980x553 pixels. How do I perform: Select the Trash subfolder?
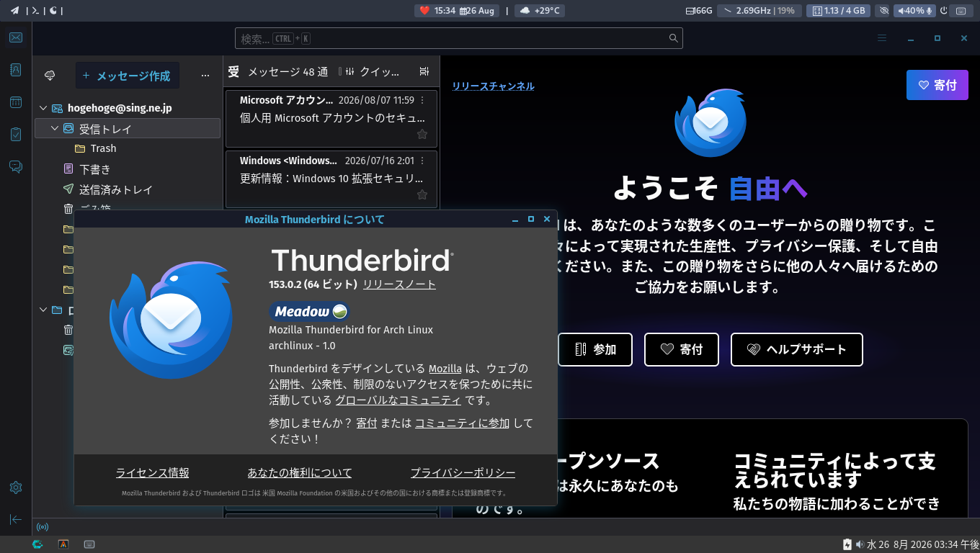click(x=104, y=148)
